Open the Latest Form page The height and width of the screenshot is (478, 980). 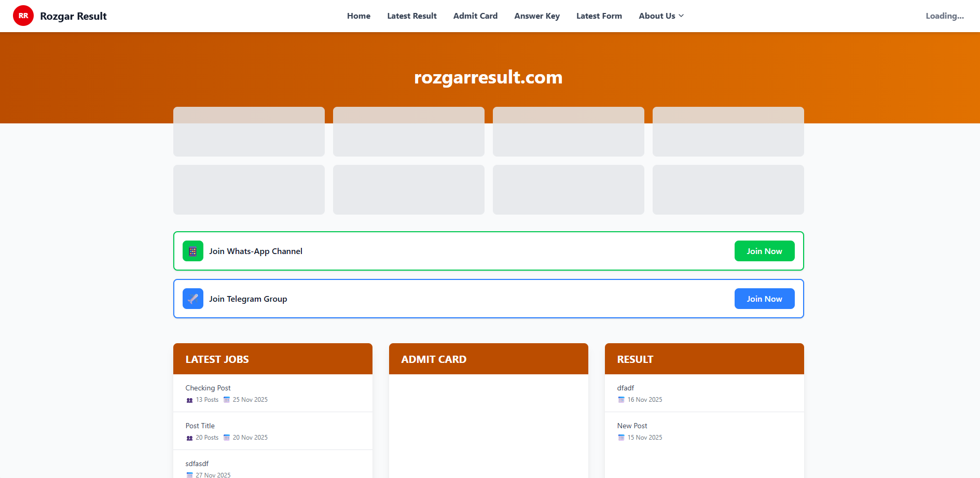(599, 16)
